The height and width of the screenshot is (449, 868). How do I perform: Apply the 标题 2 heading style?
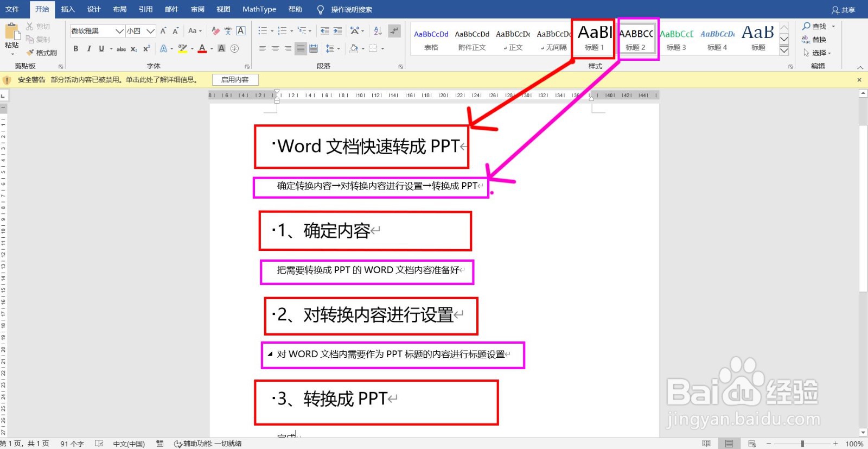click(636, 39)
